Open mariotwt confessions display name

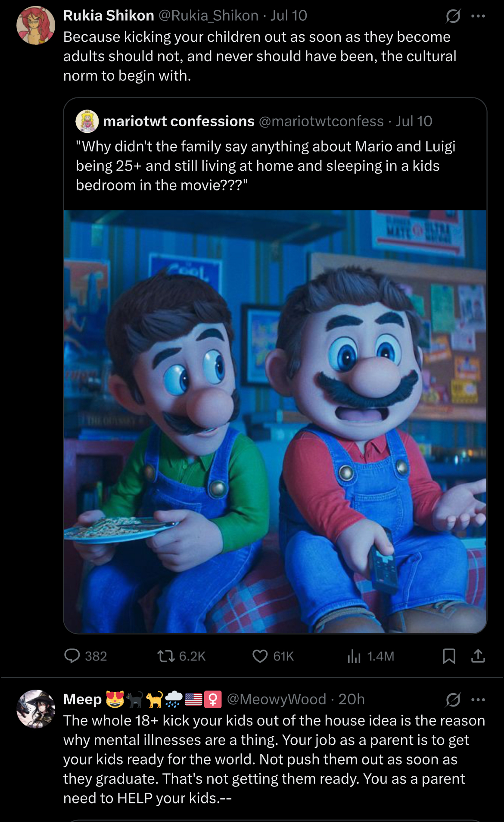coord(179,121)
